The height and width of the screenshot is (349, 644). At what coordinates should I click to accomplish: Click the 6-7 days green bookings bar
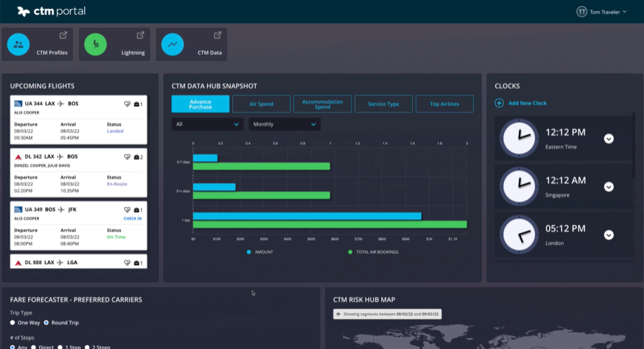[261, 167]
